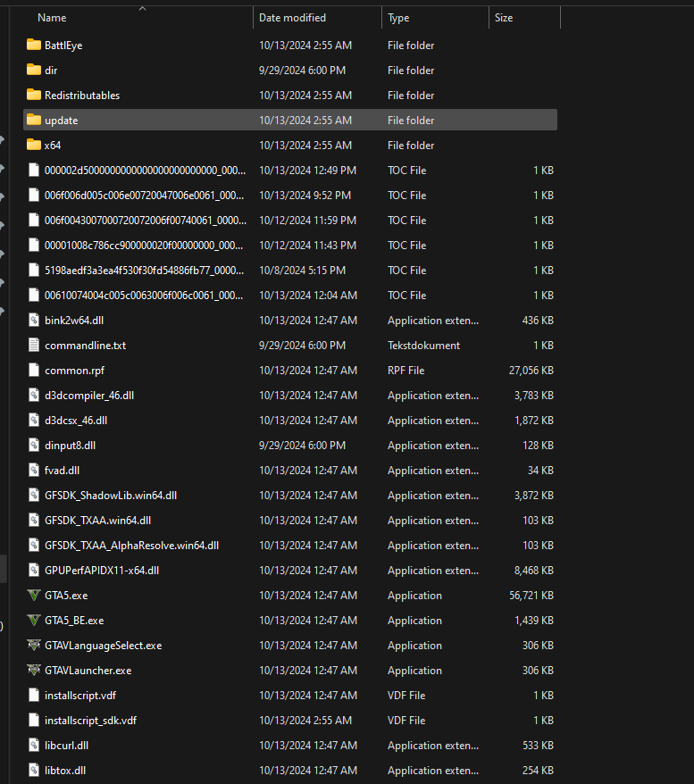This screenshot has height=784, width=694.
Task: Sort by the Size column header
Action: click(x=504, y=18)
